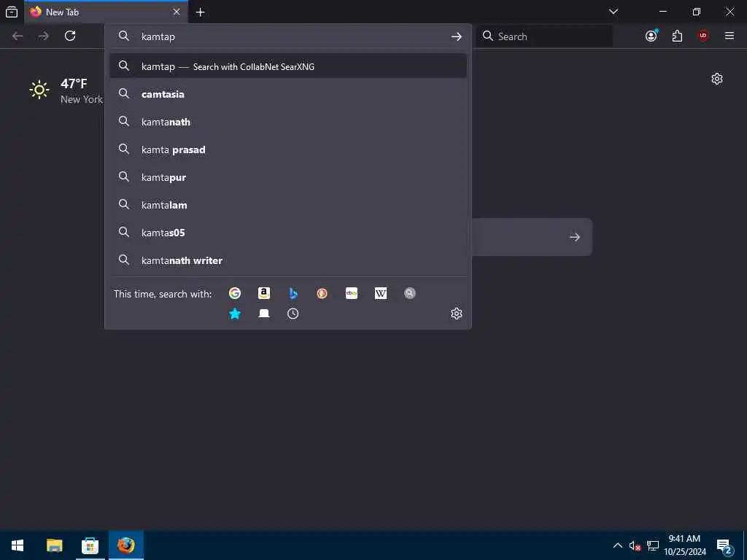
Task: Choose the kamtanath writer suggestion
Action: (x=288, y=260)
